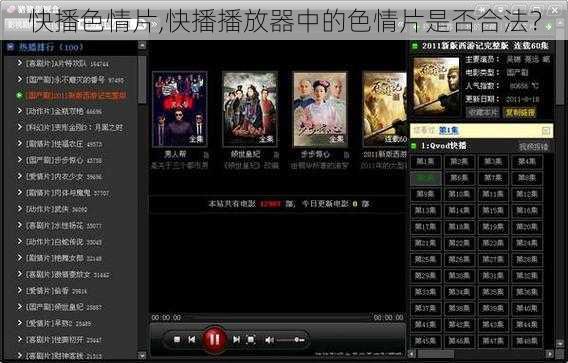Open the [动作片]金刚 list entry
This screenshot has height=363, width=568.
point(64,112)
